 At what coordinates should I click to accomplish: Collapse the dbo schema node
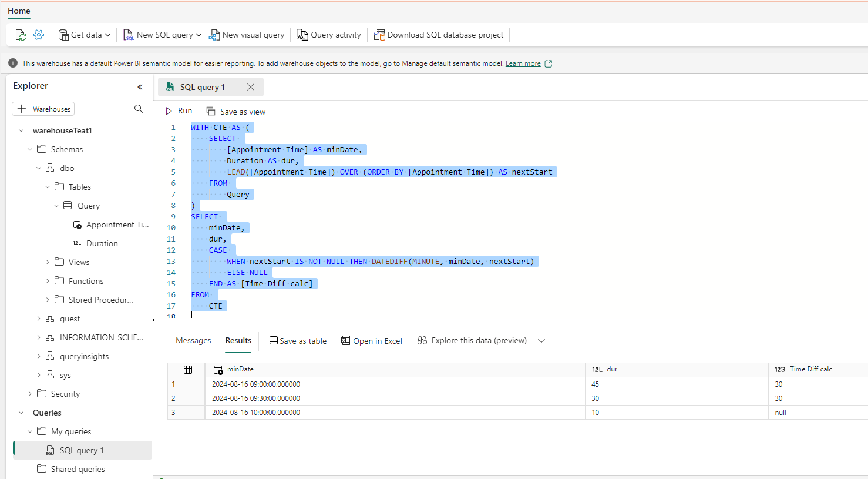(x=39, y=168)
